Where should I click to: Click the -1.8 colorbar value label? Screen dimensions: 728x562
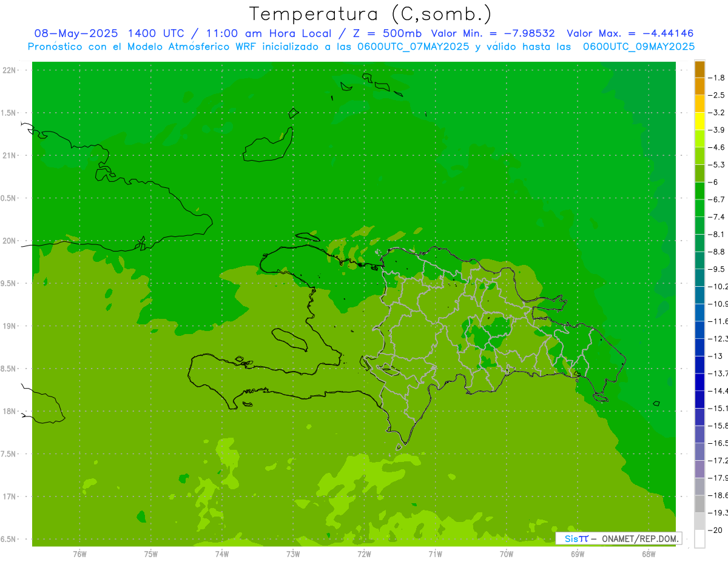point(716,78)
